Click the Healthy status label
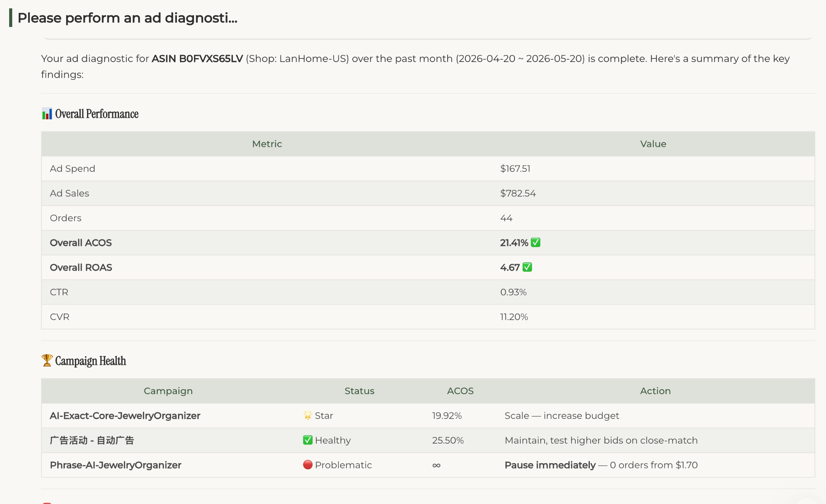The image size is (826, 504). (x=333, y=440)
